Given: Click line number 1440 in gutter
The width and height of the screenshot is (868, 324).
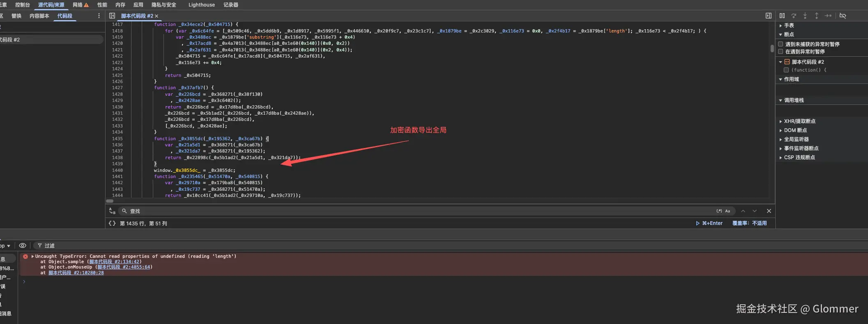Looking at the screenshot, I should pos(117,170).
